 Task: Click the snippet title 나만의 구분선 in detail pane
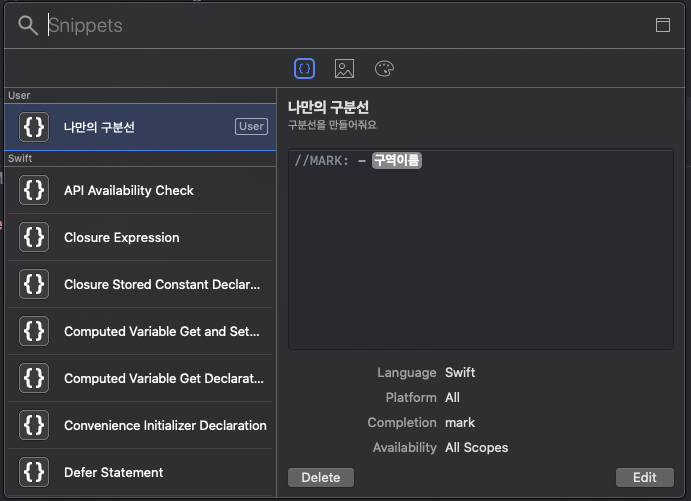328,107
